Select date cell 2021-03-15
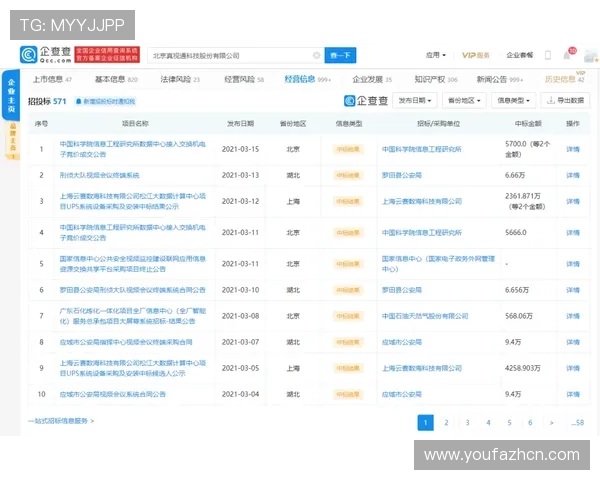 point(240,149)
